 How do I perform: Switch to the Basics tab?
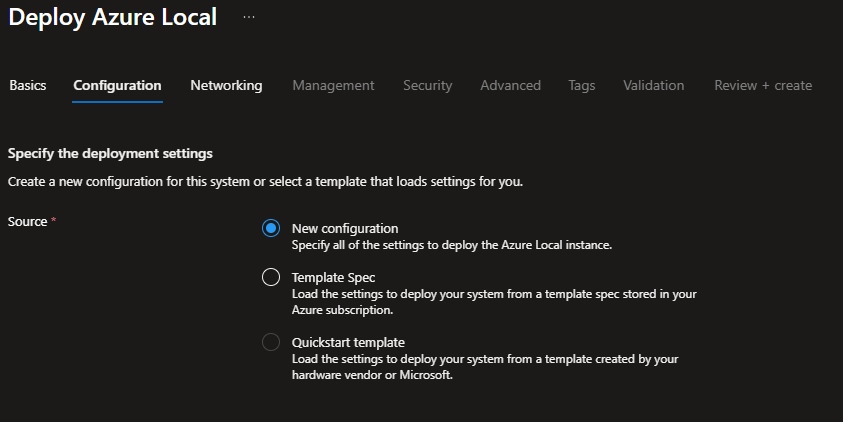point(27,86)
